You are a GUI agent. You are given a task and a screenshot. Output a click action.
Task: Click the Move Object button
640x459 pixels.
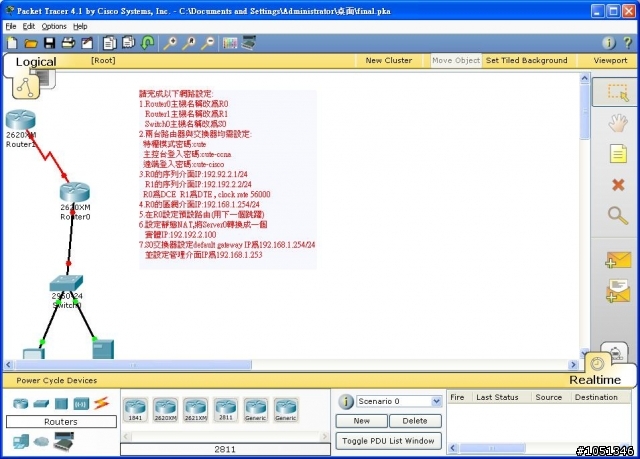click(456, 60)
